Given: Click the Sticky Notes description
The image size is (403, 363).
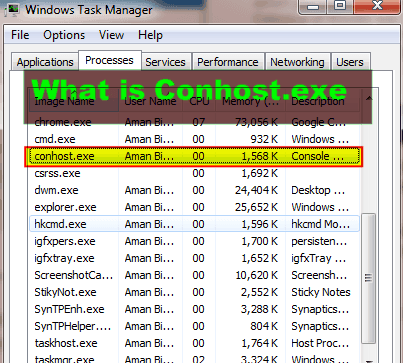Looking at the screenshot, I should pos(321,292).
